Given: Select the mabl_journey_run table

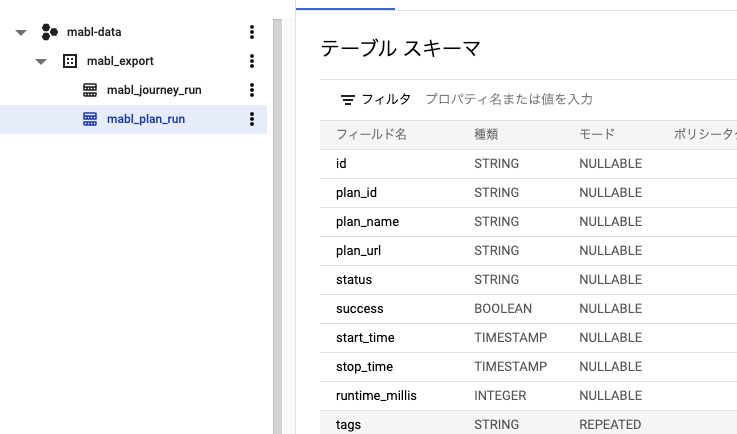Looking at the screenshot, I should point(154,90).
